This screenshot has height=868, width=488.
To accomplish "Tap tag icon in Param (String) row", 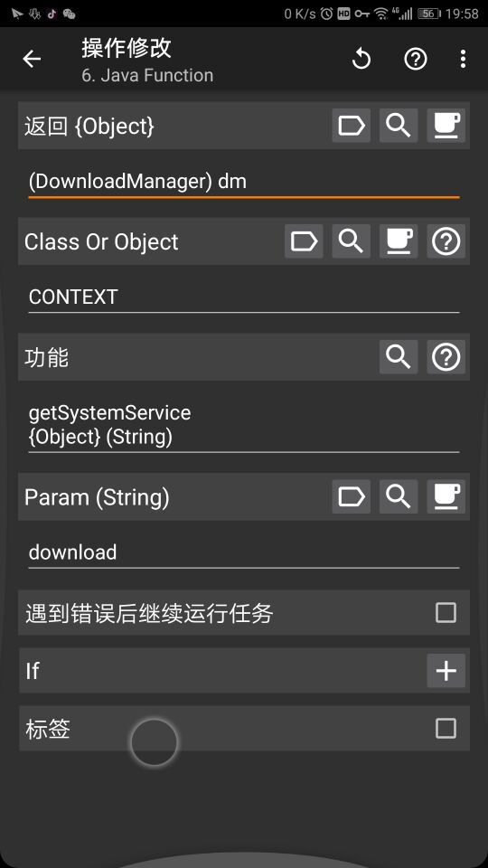I will click(352, 496).
